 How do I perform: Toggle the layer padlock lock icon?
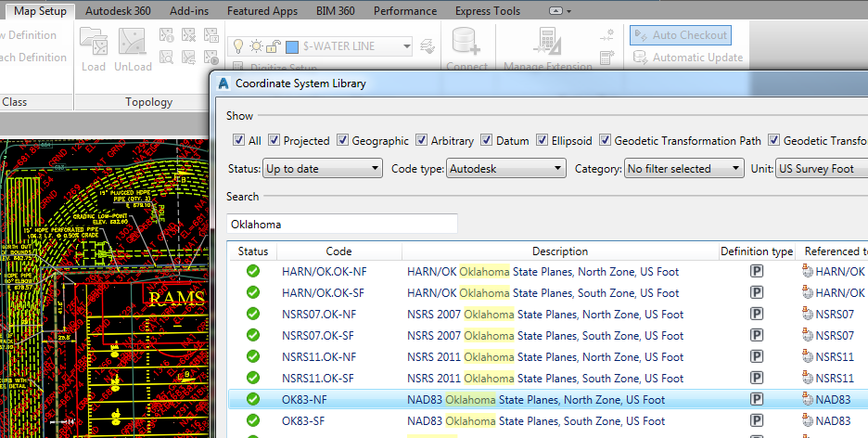click(x=273, y=46)
